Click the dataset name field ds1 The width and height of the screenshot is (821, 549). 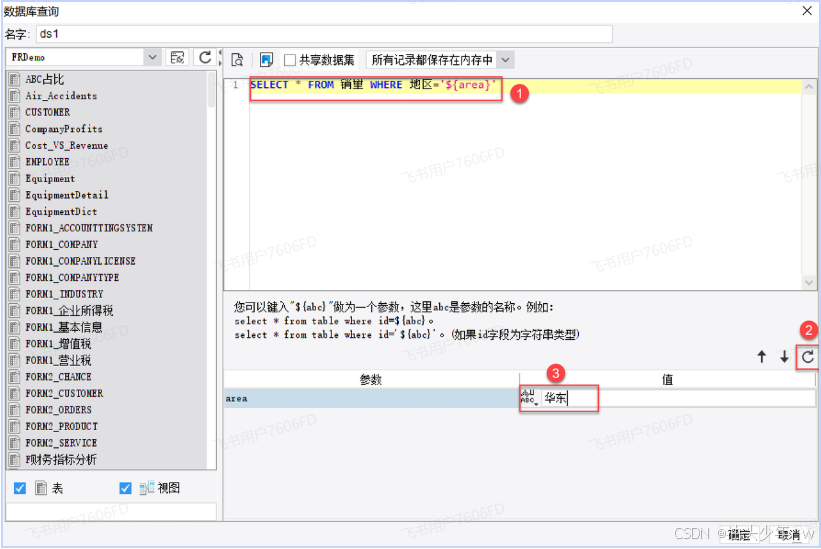point(324,34)
